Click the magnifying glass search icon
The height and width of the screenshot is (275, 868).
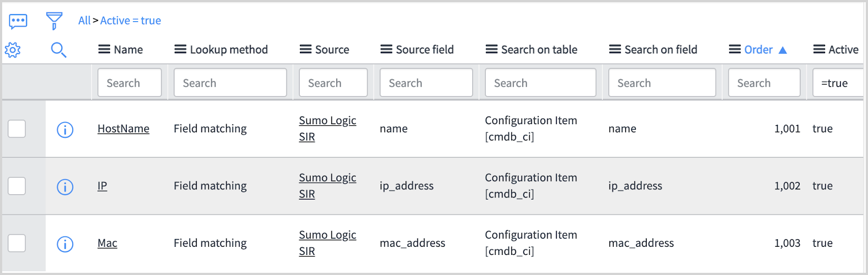[x=59, y=50]
